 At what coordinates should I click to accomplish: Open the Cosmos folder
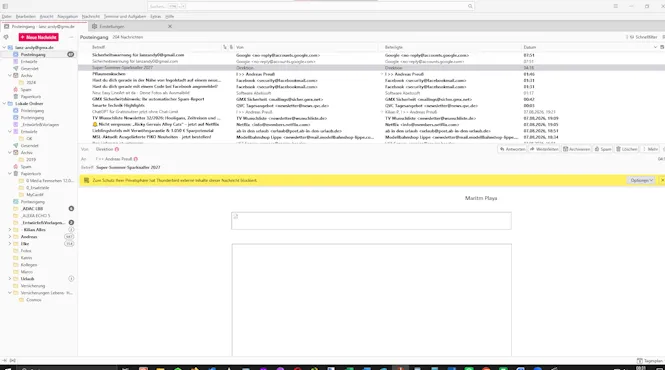(x=34, y=300)
